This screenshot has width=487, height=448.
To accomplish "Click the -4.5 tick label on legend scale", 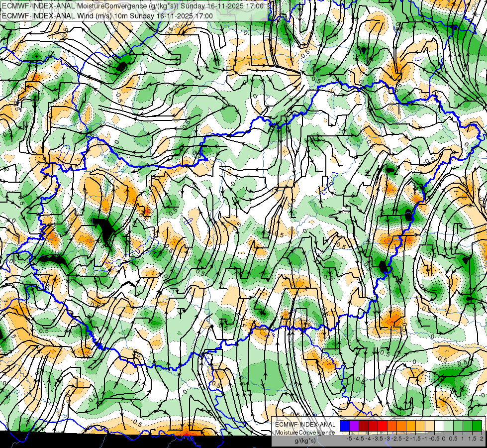I will 359,439.
